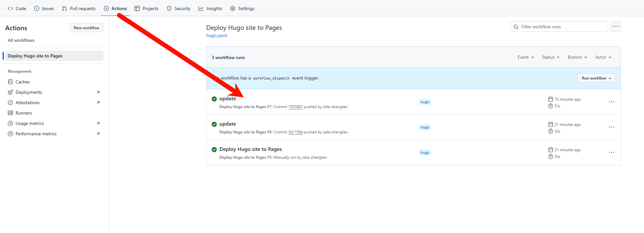Open more options menu for run #5
This screenshot has height=233, width=644.
[611, 153]
